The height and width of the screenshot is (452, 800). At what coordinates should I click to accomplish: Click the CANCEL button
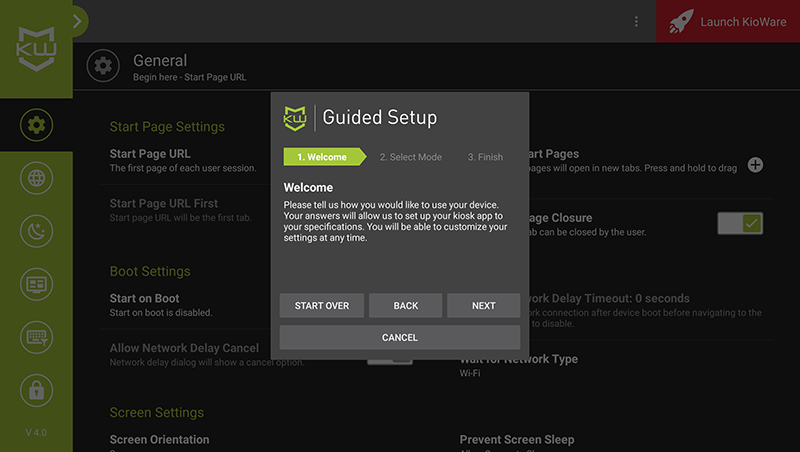pyautogui.click(x=400, y=337)
